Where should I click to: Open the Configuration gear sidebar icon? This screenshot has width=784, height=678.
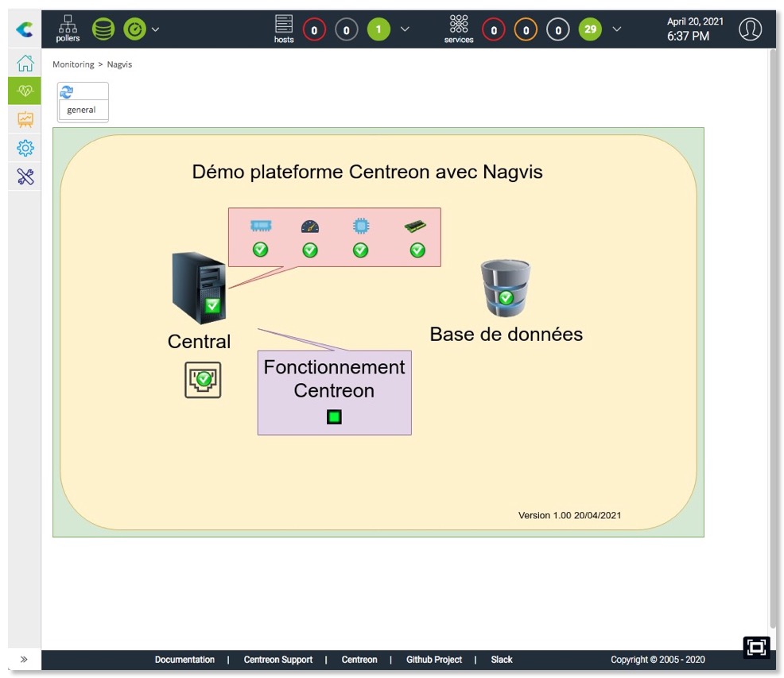point(24,149)
